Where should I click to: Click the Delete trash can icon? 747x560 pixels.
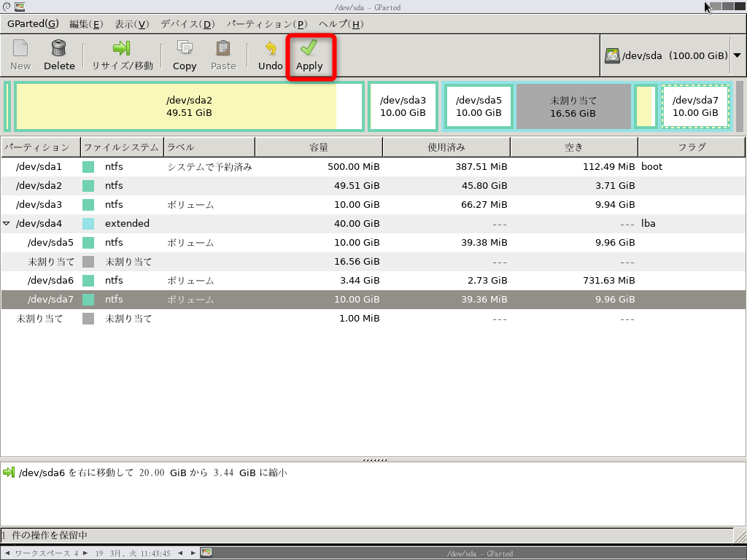pyautogui.click(x=59, y=48)
